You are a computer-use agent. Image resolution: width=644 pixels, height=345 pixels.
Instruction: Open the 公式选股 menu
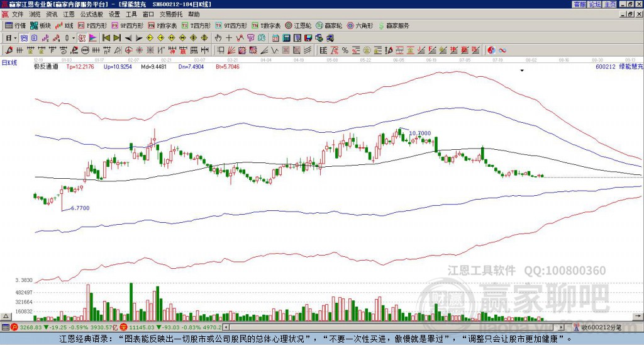[x=92, y=14]
